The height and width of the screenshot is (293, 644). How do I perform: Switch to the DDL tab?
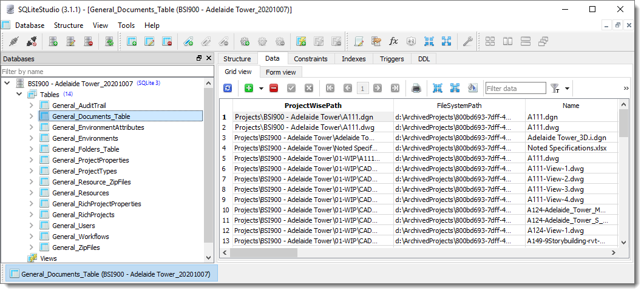(x=424, y=59)
